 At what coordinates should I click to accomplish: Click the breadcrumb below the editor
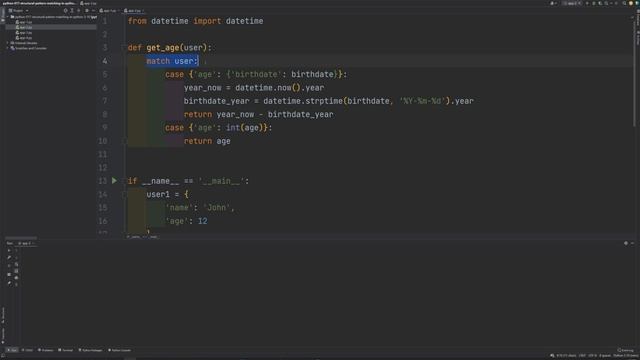pyautogui.click(x=142, y=237)
